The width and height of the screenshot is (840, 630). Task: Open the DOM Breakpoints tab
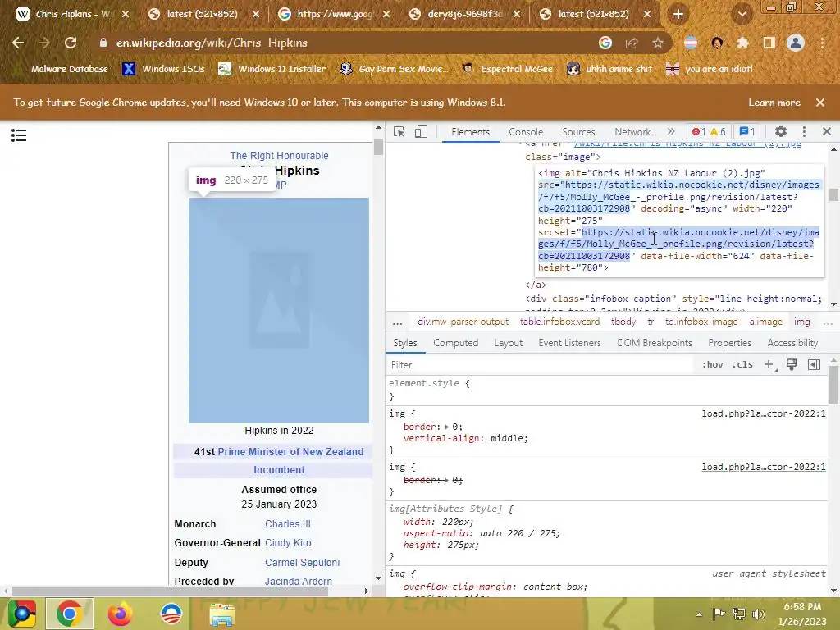[654, 343]
